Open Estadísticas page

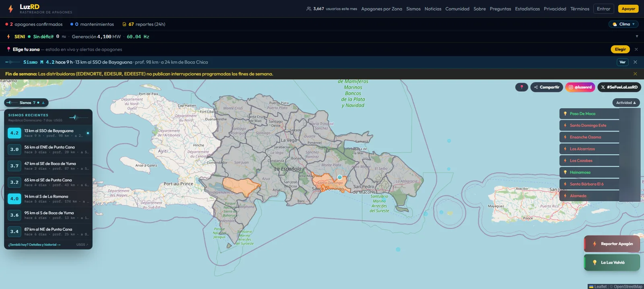pos(527,9)
